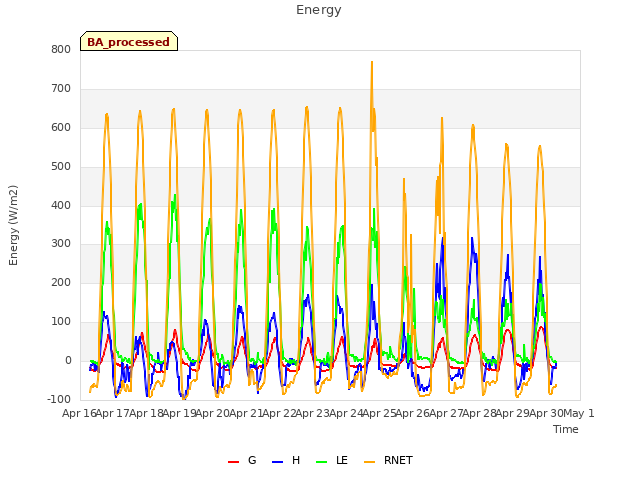Toggle the H series legend label
This screenshot has height=480, width=640.
click(x=296, y=460)
